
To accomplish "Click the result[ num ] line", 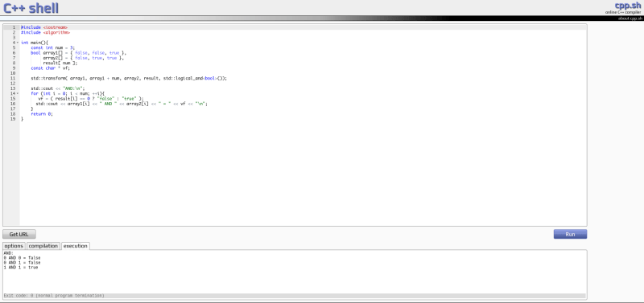I will coord(60,63).
